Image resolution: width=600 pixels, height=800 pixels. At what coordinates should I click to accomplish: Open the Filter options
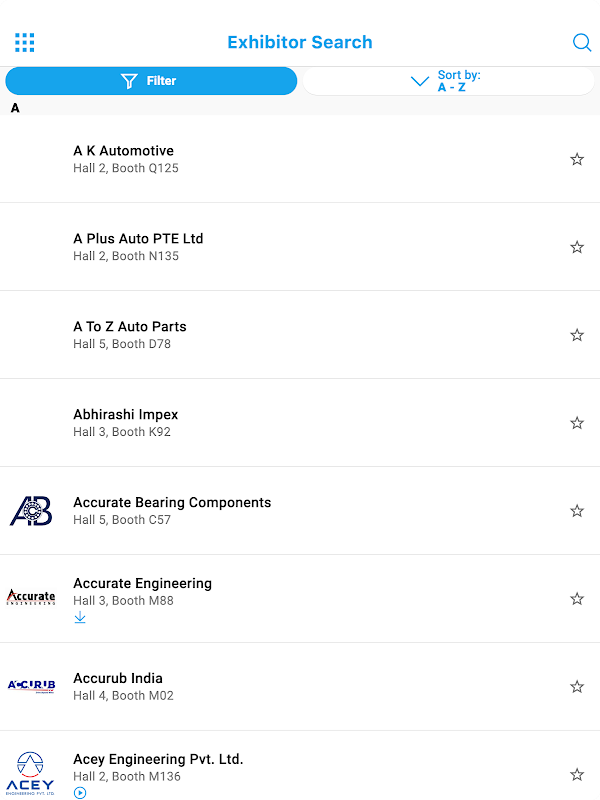click(x=151, y=81)
